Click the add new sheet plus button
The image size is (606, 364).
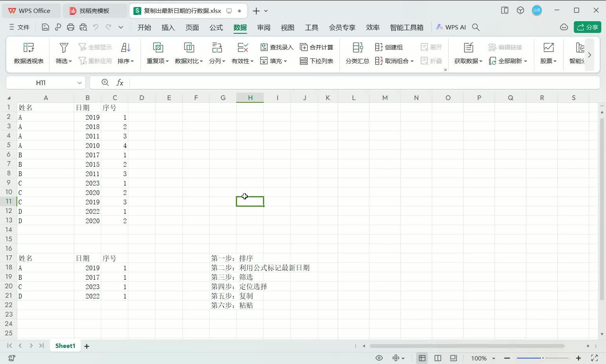[x=87, y=346]
